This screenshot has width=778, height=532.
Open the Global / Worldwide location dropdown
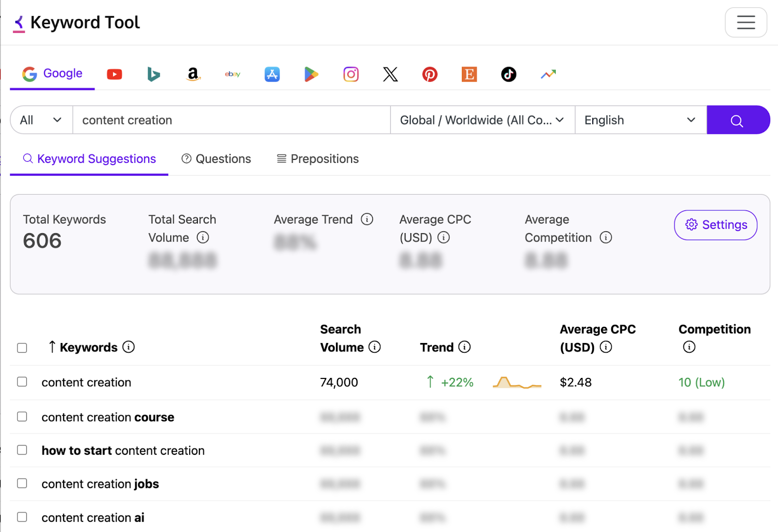point(482,120)
